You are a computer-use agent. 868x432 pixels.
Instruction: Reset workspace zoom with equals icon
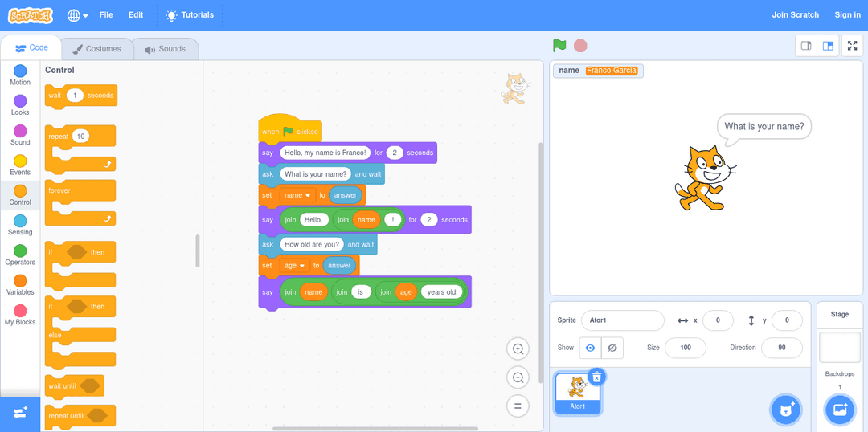518,406
